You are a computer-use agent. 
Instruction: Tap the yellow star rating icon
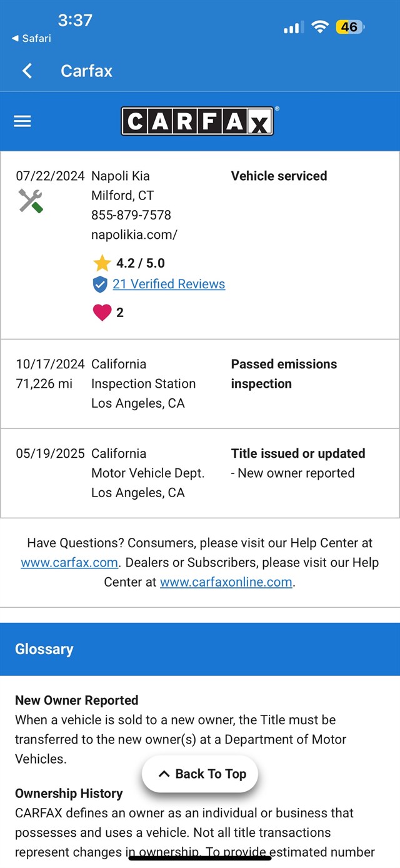(x=102, y=263)
